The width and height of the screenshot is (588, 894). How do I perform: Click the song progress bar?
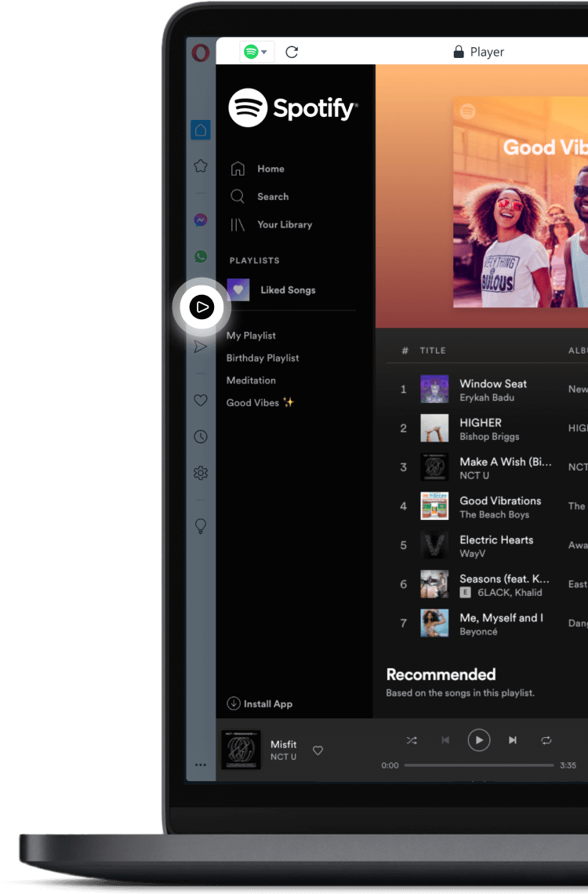click(x=478, y=765)
